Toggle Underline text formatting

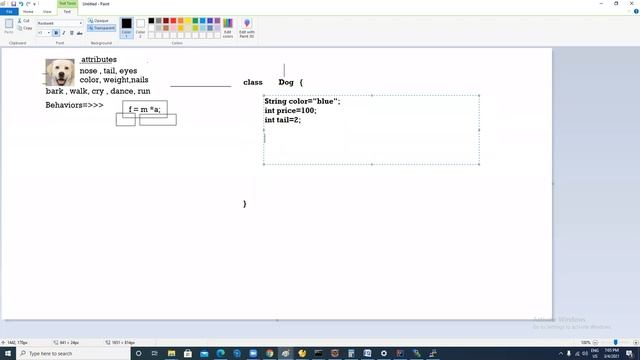(x=71, y=33)
